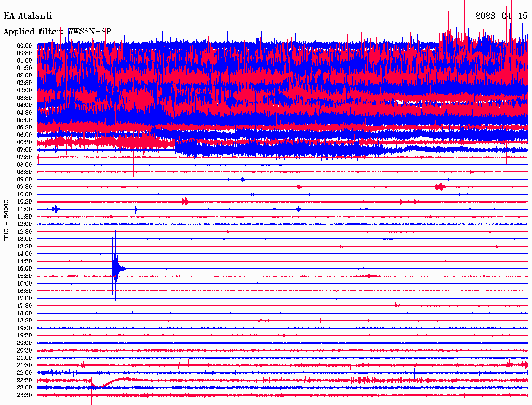Select the 17:30 time label
This screenshot has height=405, width=532.
click(x=24, y=306)
